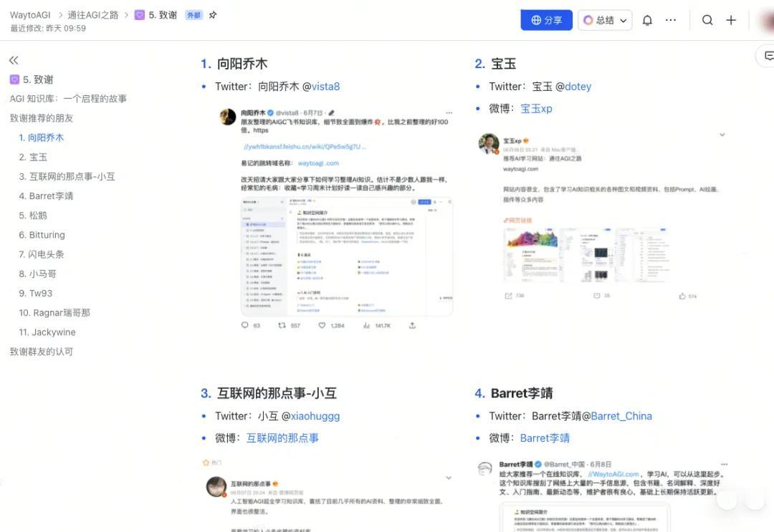Click the 宝玉xp avatar in Weibo post
Image resolution: width=774 pixels, height=532 pixels.
(489, 143)
